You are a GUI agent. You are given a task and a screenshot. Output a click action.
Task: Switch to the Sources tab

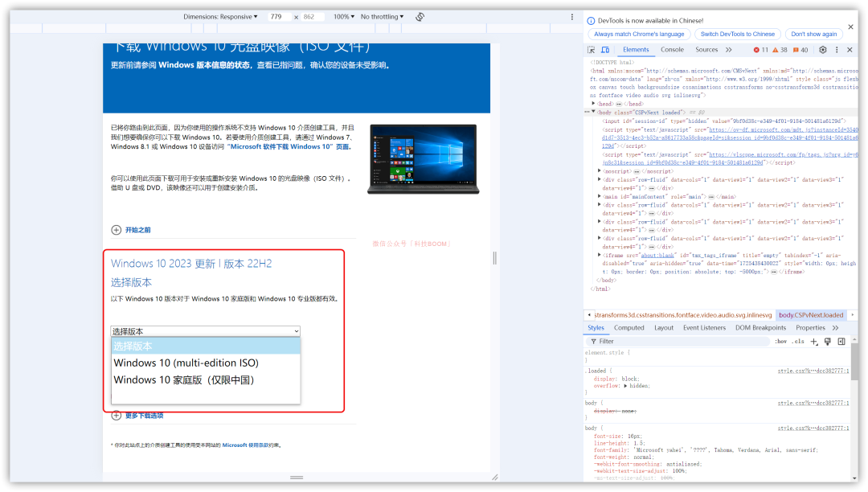(706, 50)
